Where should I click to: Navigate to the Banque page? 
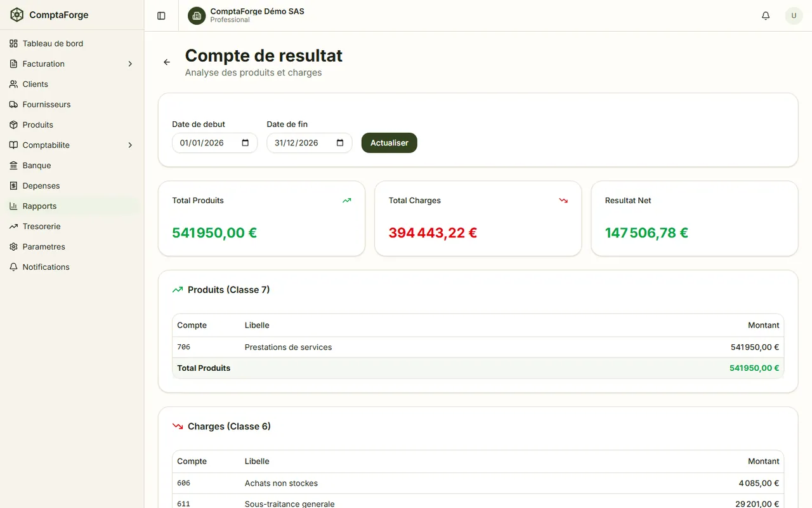[72, 166]
